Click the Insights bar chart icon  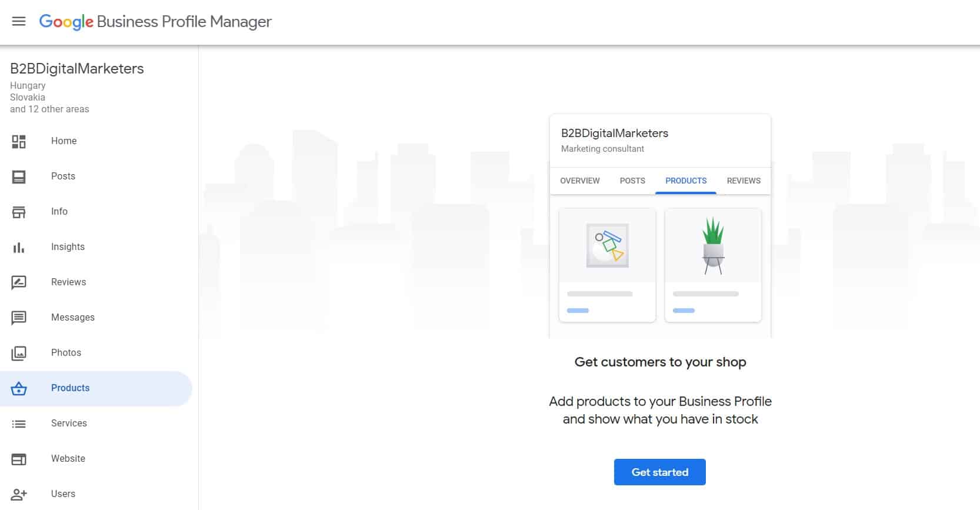click(x=19, y=247)
